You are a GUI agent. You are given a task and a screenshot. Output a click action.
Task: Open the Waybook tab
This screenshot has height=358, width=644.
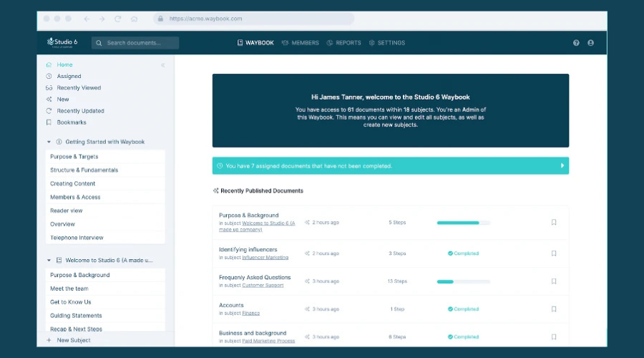coord(255,43)
